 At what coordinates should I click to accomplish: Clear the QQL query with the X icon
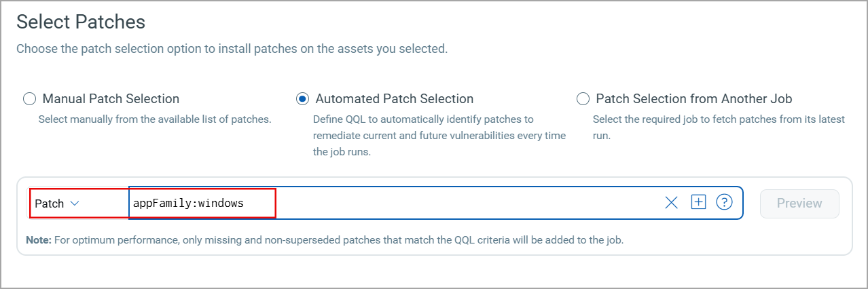coord(671,203)
